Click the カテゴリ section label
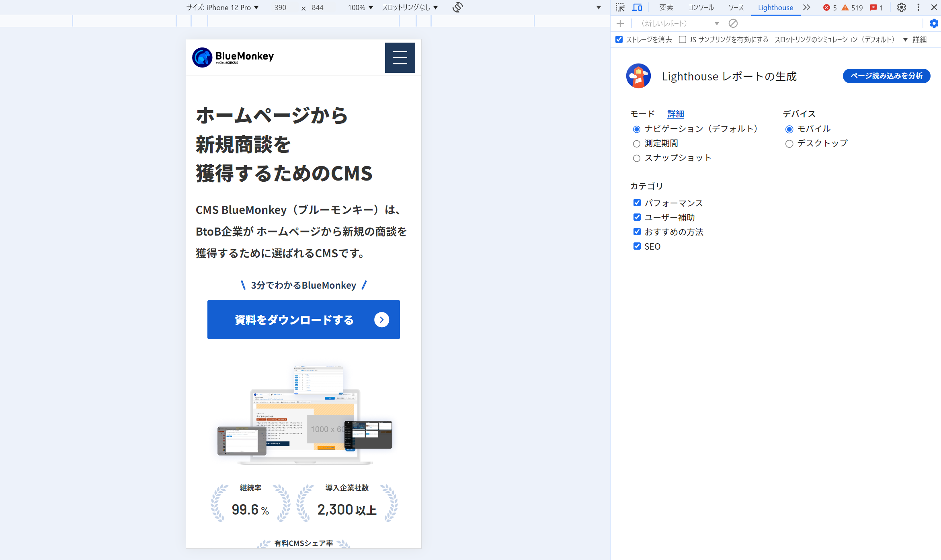941x560 pixels. (x=646, y=186)
